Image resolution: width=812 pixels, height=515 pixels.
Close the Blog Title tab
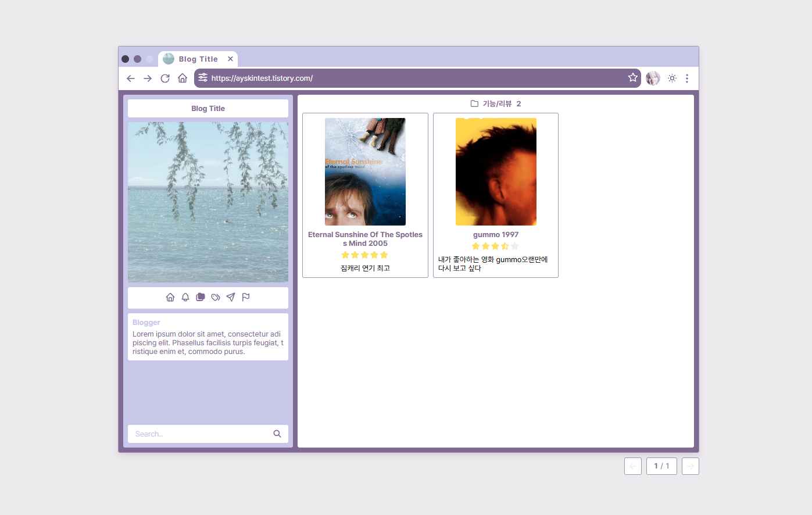(x=230, y=59)
